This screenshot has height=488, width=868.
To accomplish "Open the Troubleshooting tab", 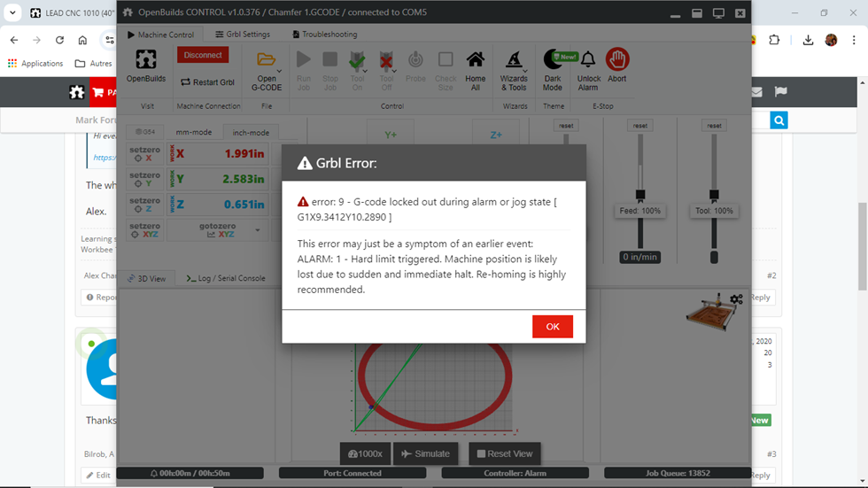I will (x=323, y=35).
